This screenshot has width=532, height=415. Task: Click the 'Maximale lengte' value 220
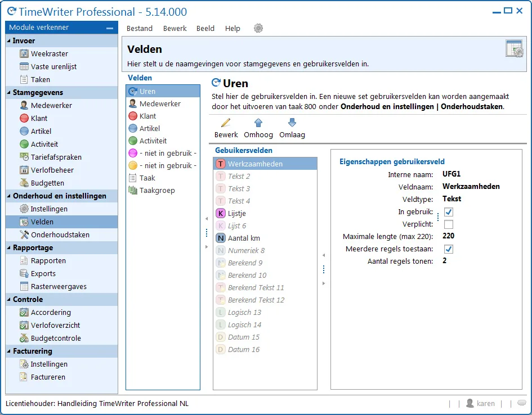pos(448,236)
